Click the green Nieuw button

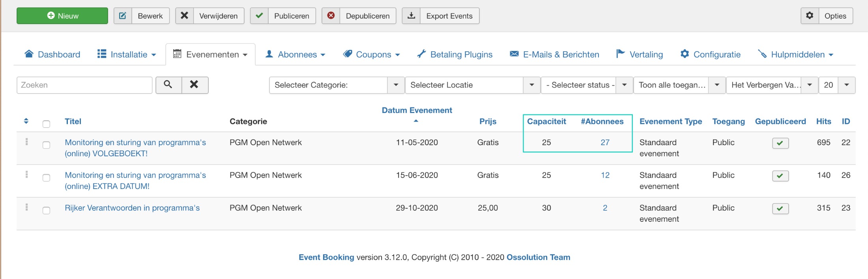pyautogui.click(x=62, y=16)
